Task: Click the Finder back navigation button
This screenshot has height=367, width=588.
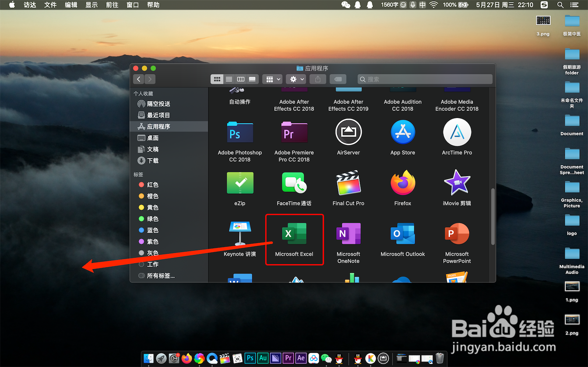Action: pos(139,79)
